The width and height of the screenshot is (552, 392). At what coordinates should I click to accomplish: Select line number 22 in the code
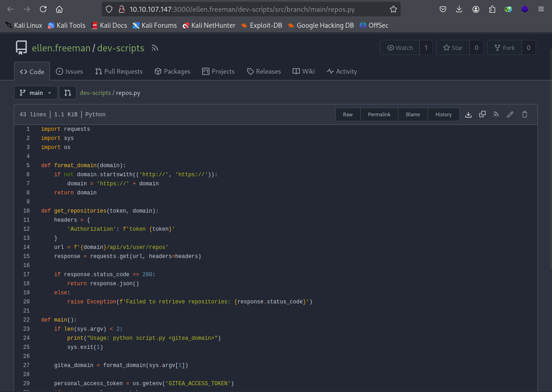tap(26, 320)
